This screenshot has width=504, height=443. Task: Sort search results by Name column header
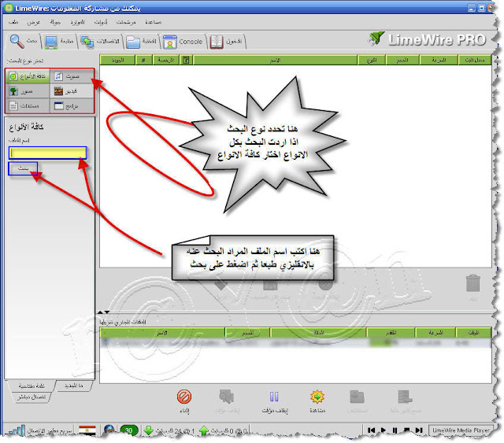point(275,60)
